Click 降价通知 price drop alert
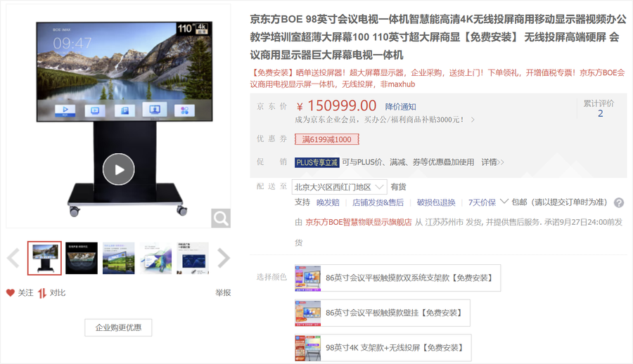 (x=400, y=107)
